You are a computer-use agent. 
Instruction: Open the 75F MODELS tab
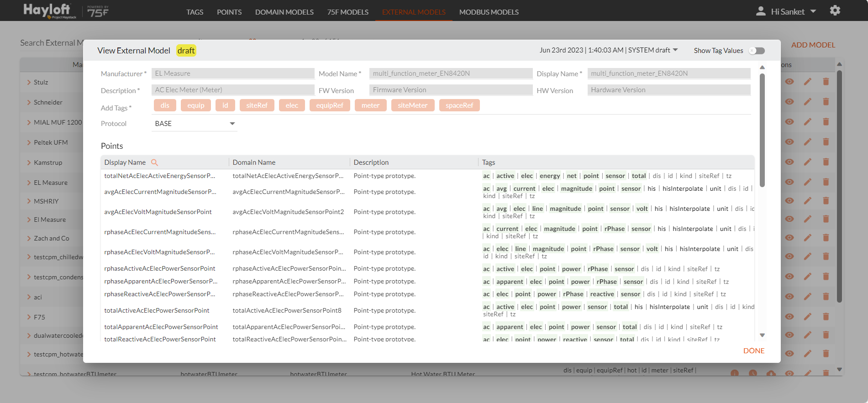pos(348,12)
